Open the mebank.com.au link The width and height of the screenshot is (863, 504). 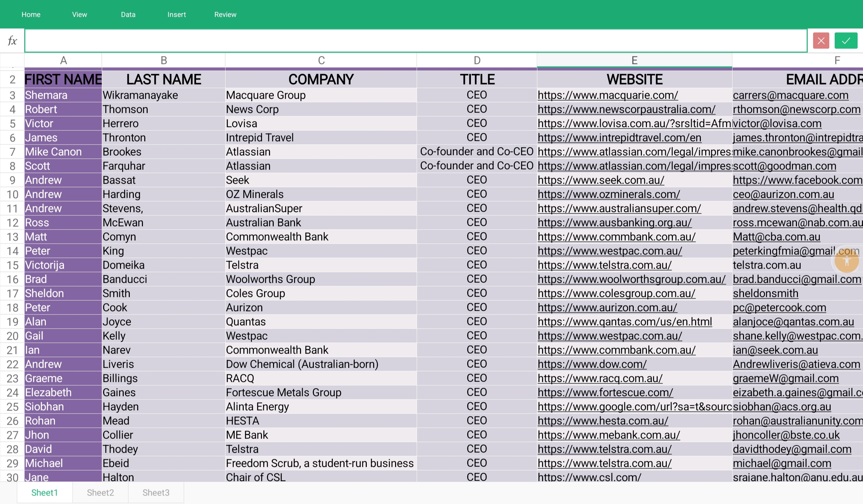click(608, 435)
